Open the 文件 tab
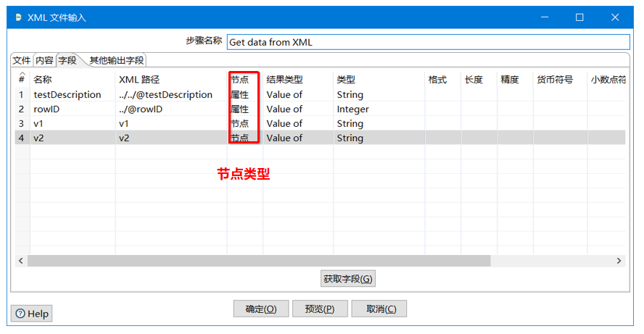Screen dimensions: 644x334 tap(21, 60)
